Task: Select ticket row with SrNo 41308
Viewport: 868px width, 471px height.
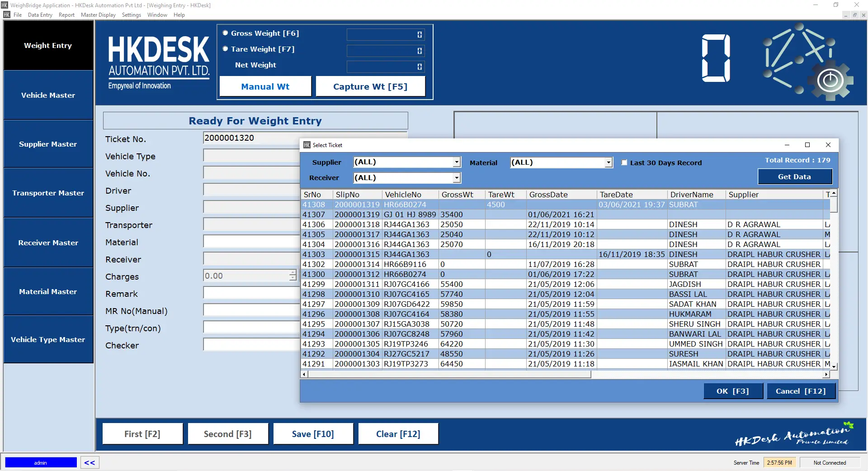Action: pyautogui.click(x=566, y=205)
